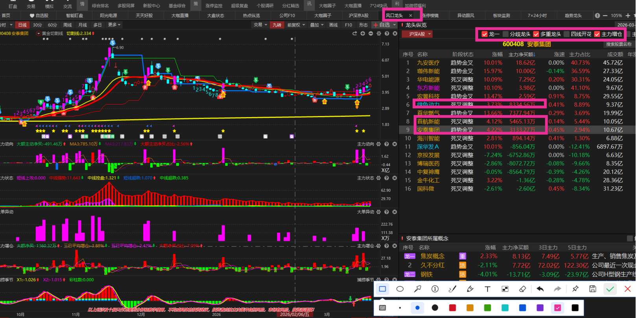Image resolution: width=644 pixels, height=318 pixels.
Task: Save the screenshot with floppy icon
Action: coord(592,289)
